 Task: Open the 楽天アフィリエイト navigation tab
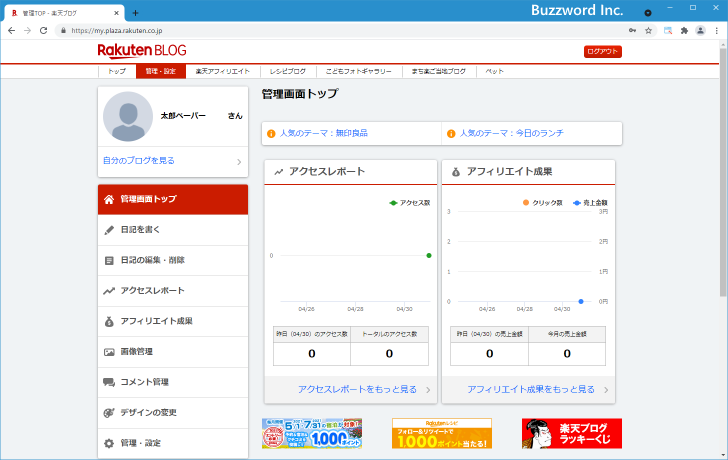[222, 71]
